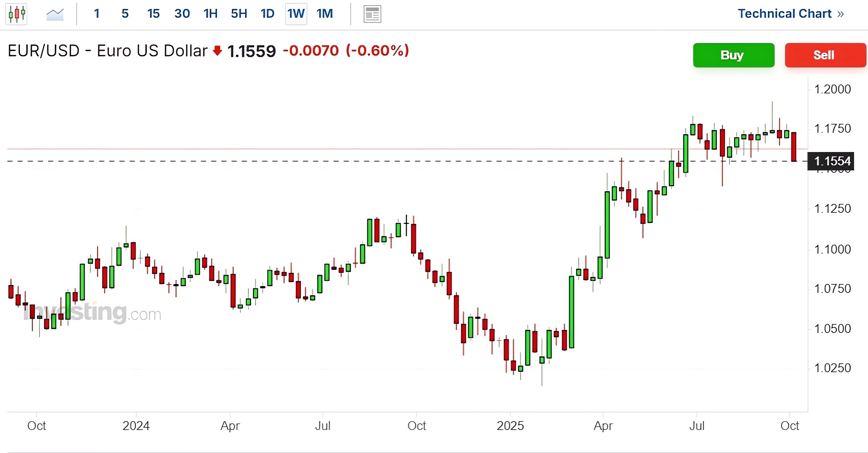Viewport: 868px width, 453px height.
Task: Click the latest red weekly candle
Action: click(794, 146)
